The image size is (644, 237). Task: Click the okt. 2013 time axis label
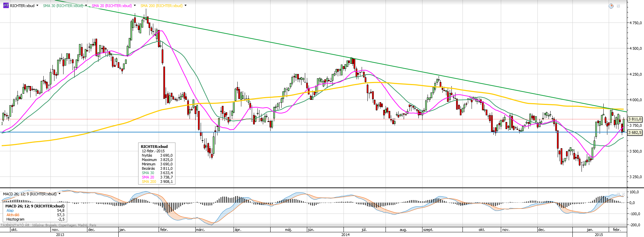tap(14, 230)
